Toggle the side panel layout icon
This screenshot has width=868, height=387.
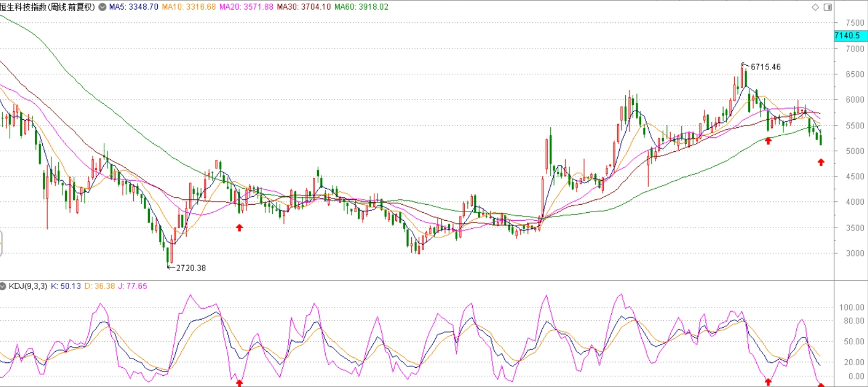827,7
